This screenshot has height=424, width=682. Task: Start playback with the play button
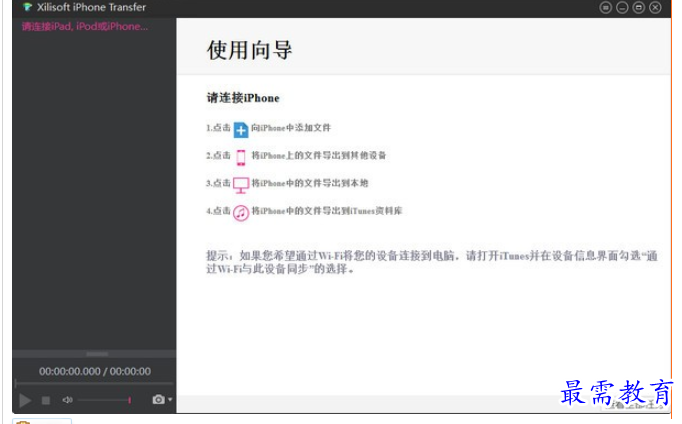pyautogui.click(x=25, y=400)
